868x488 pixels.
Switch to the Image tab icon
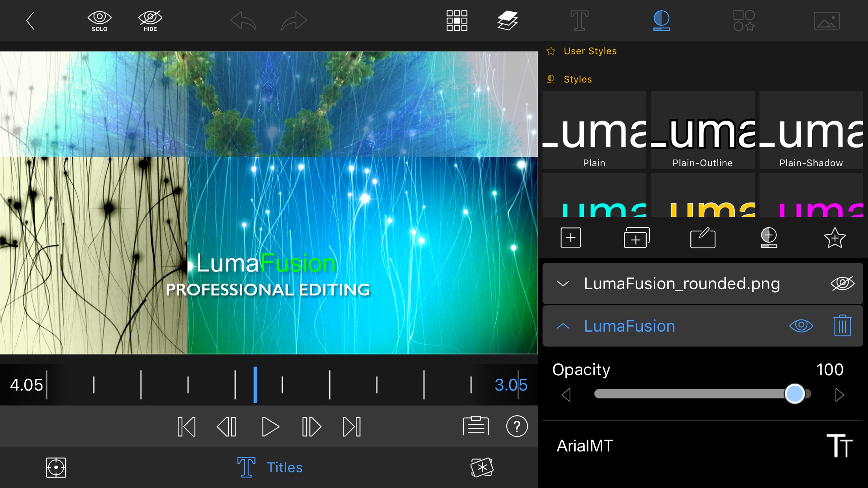[x=827, y=21]
